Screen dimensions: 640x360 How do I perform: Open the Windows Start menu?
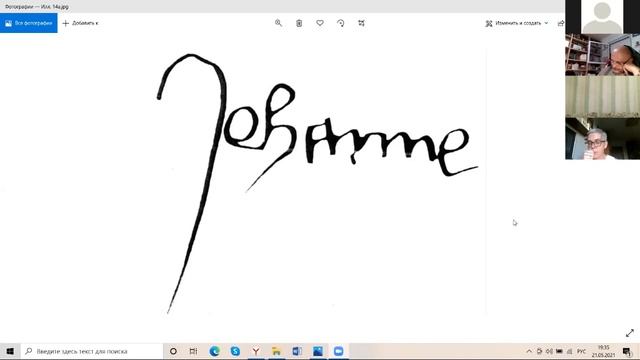click(x=10, y=351)
